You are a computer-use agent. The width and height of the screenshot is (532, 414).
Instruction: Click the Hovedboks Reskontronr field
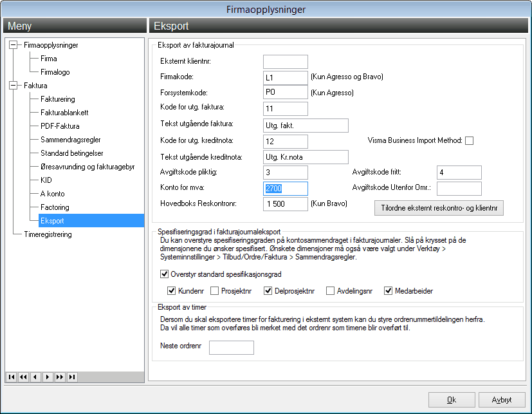[x=286, y=204]
